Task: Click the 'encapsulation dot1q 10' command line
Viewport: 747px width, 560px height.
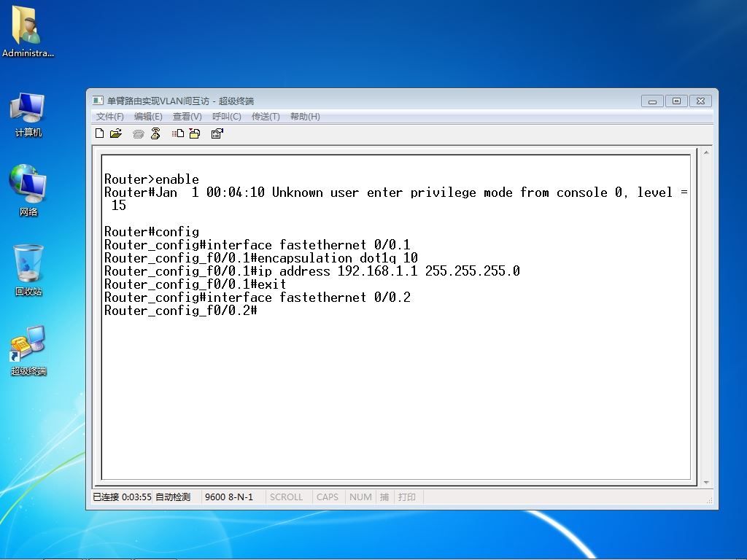Action: (x=261, y=258)
